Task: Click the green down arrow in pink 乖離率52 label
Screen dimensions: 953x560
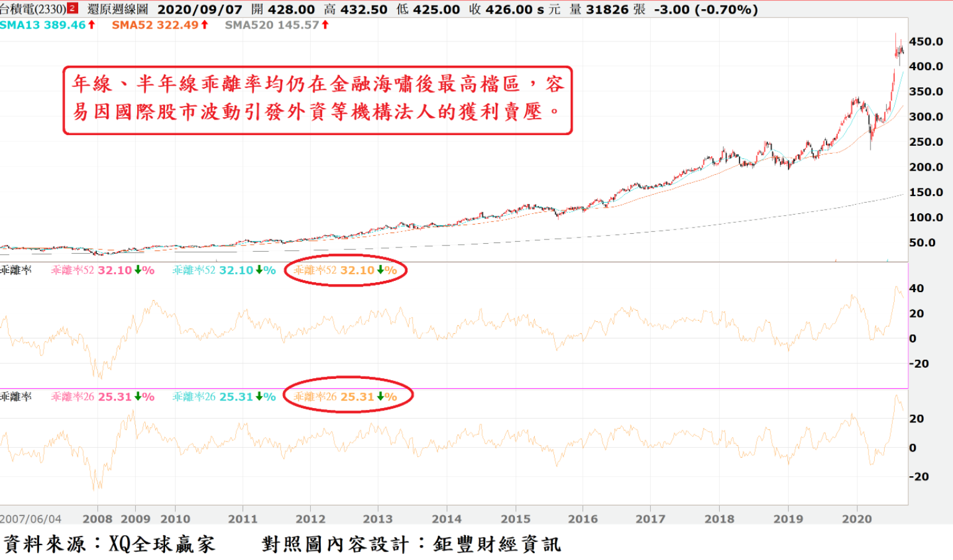Action: click(x=138, y=270)
